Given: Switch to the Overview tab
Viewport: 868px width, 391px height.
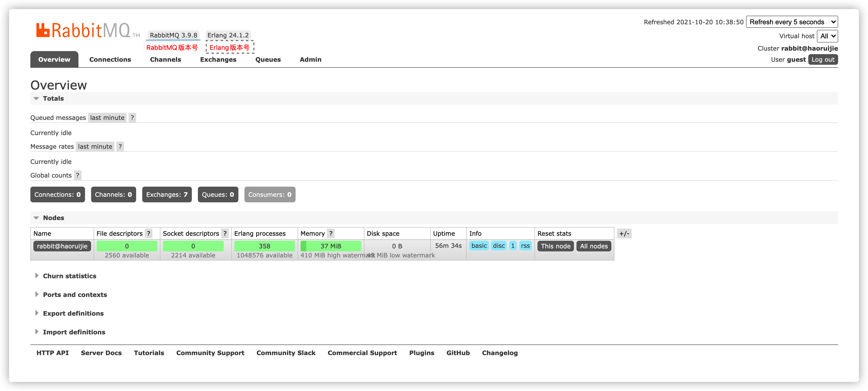Looking at the screenshot, I should pos(54,59).
